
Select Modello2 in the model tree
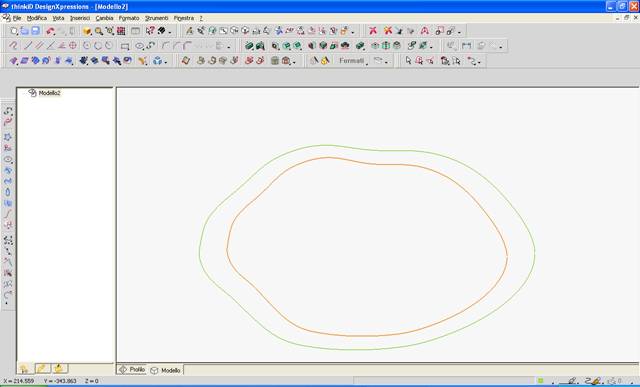[x=49, y=93]
